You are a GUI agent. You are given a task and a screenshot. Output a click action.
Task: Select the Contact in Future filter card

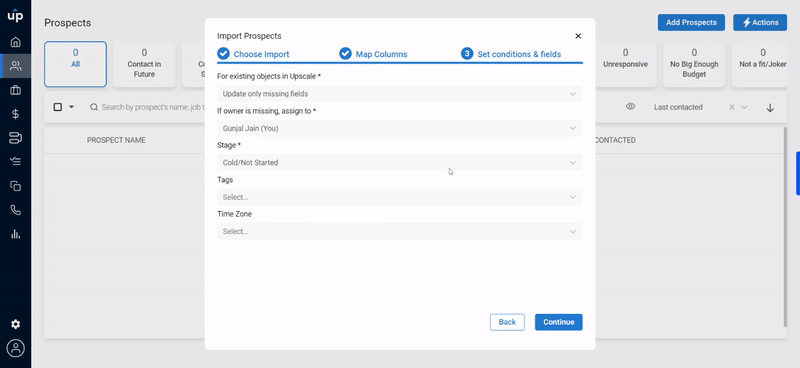144,64
